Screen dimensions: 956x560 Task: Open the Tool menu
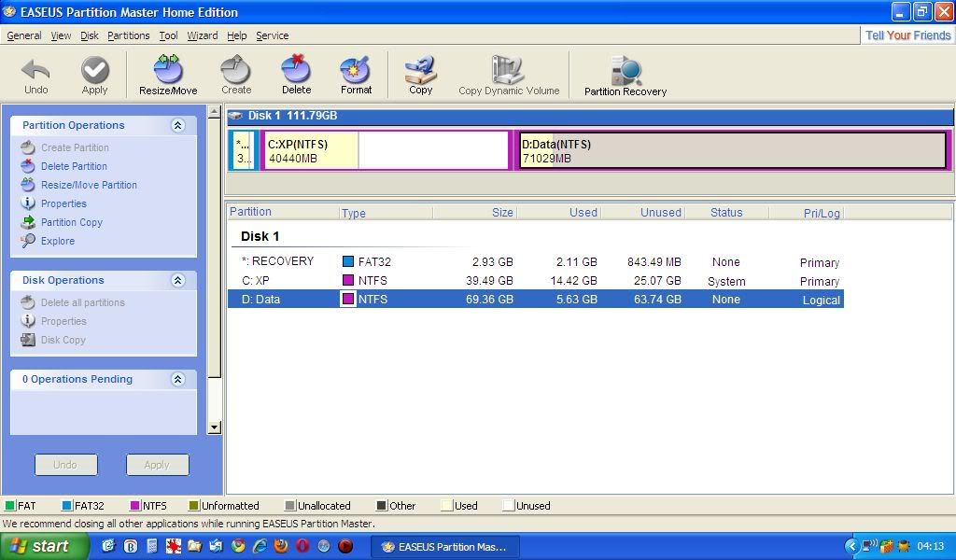pos(168,35)
